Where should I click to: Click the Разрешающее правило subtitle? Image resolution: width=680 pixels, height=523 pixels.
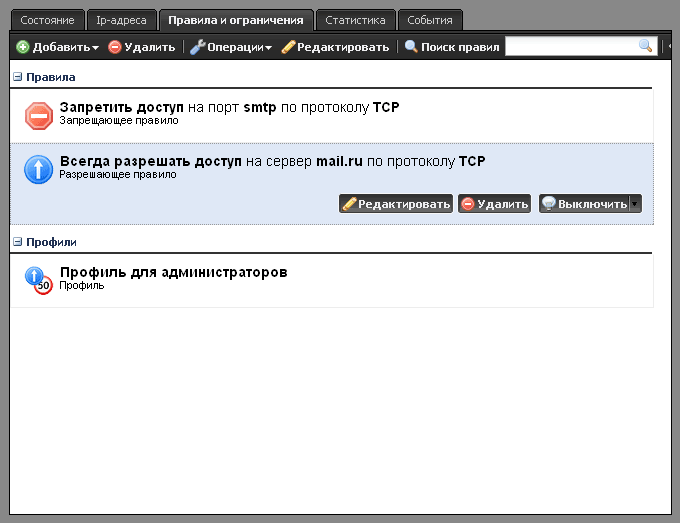point(118,174)
